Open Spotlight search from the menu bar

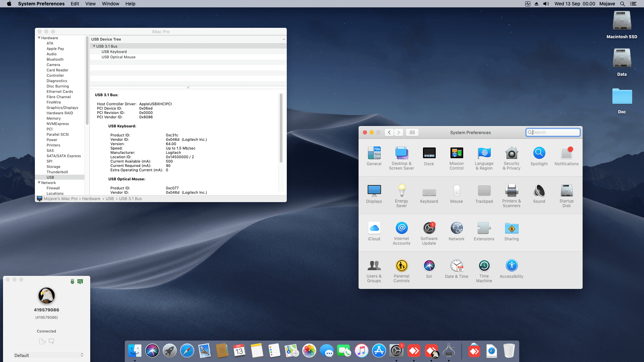tap(623, 4)
